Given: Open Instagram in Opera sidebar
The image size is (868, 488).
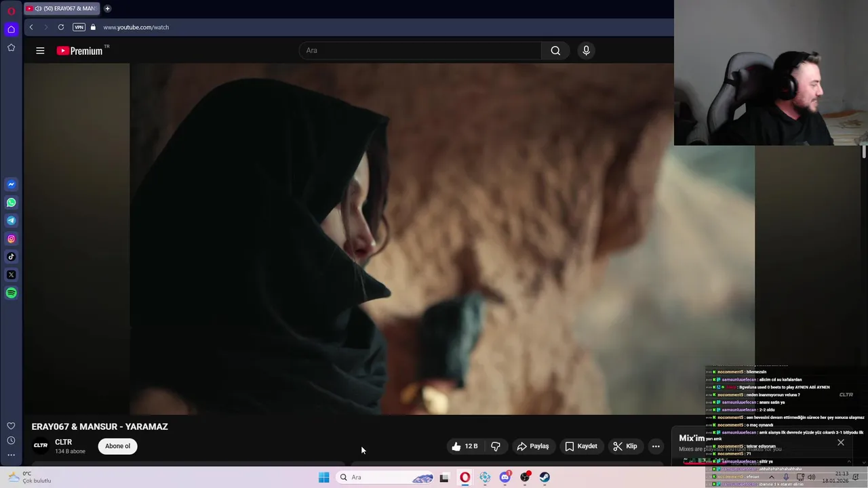Looking at the screenshot, I should pyautogui.click(x=11, y=239).
